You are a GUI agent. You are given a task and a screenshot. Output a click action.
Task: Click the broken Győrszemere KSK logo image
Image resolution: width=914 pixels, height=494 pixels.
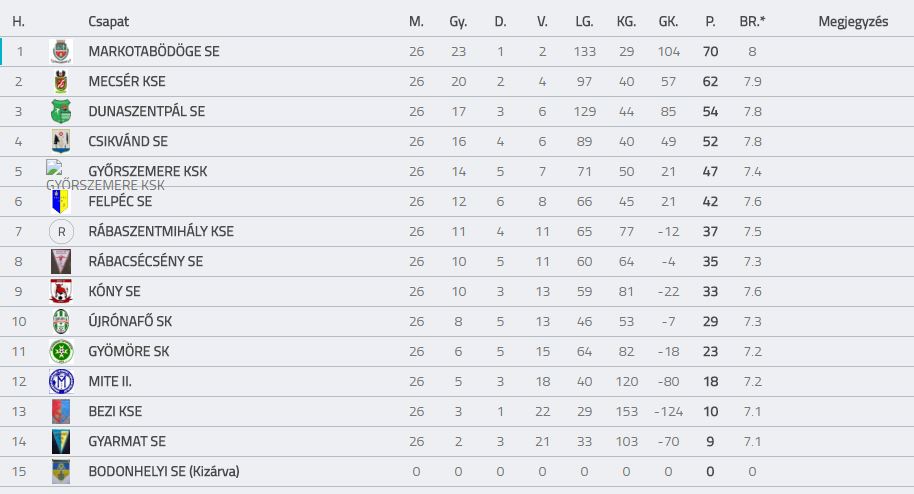point(55,167)
